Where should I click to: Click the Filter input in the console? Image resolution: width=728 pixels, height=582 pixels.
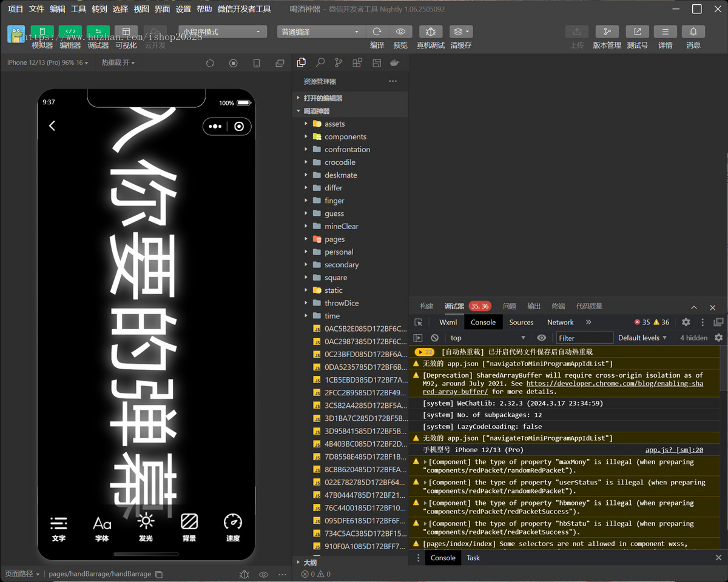[584, 338]
